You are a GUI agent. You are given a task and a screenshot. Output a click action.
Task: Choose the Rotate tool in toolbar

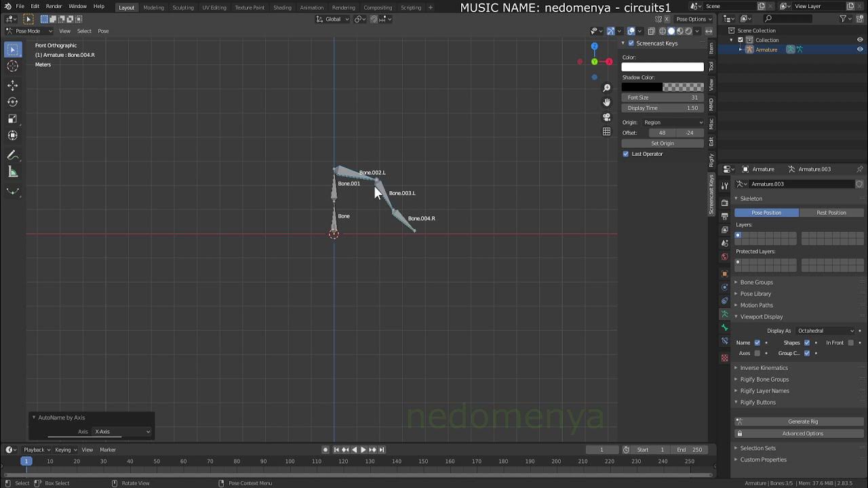[12, 102]
